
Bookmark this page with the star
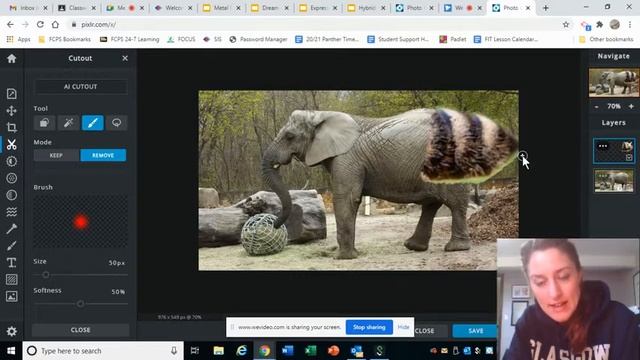(x=566, y=24)
